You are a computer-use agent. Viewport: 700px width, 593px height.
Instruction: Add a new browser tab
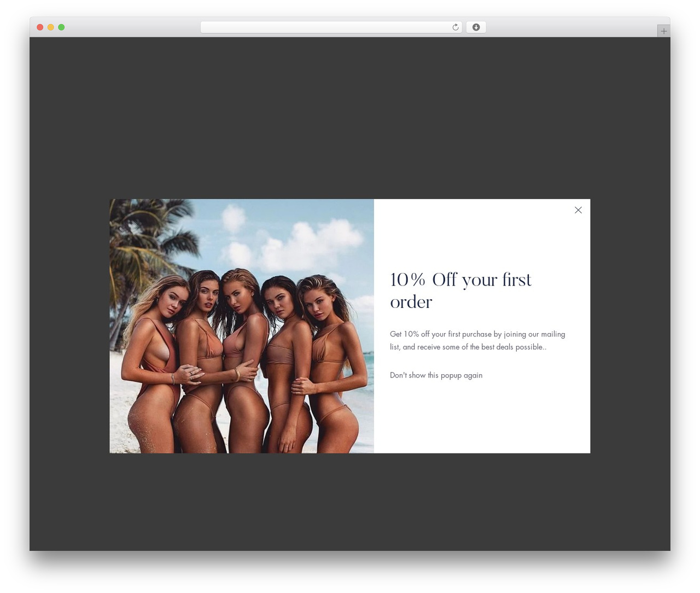tap(663, 31)
